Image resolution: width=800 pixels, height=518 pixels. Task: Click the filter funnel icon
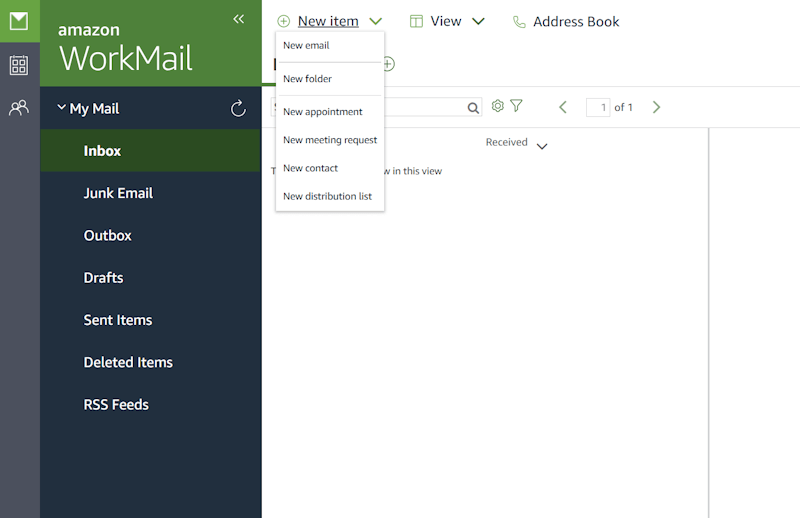tap(516, 106)
